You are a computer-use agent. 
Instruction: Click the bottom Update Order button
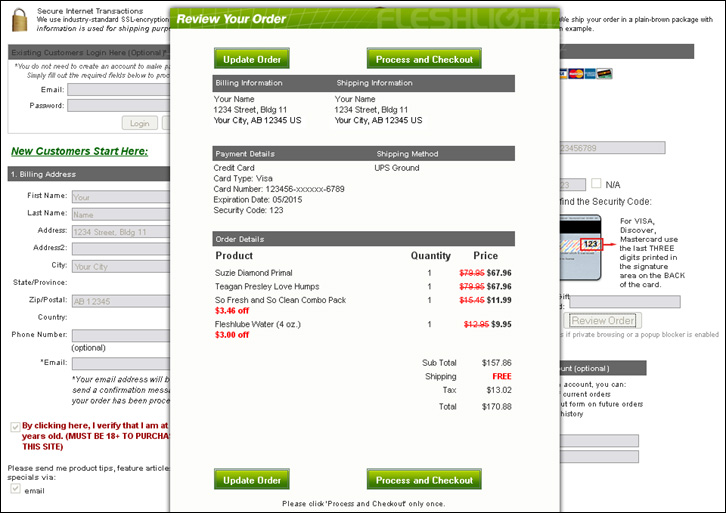click(252, 480)
